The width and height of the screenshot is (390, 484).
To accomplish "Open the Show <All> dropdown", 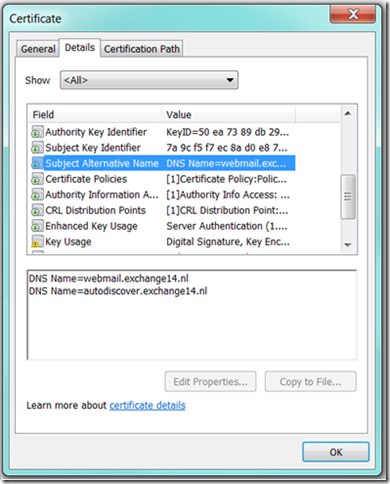I will pyautogui.click(x=149, y=80).
